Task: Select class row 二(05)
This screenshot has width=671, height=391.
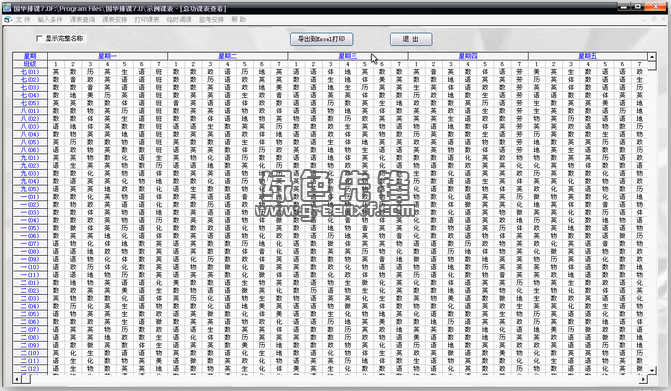Action: (30, 314)
